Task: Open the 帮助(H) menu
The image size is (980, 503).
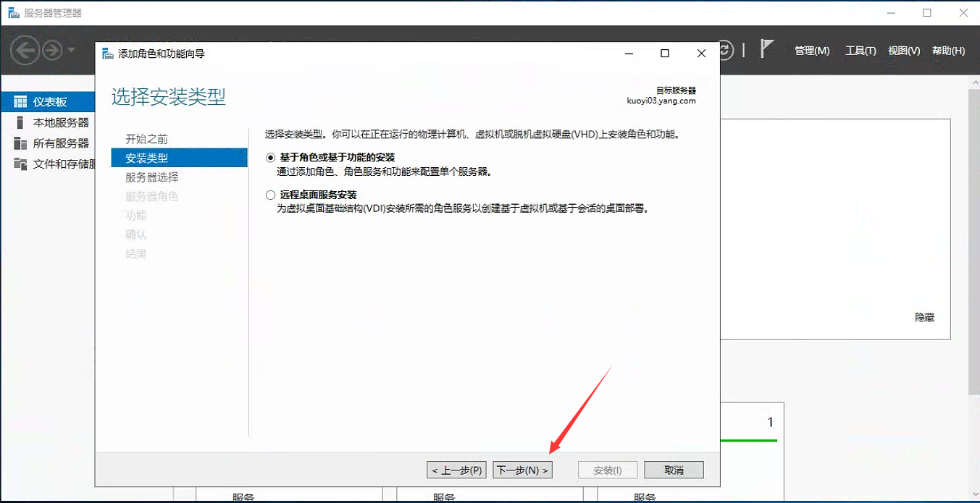Action: click(948, 51)
